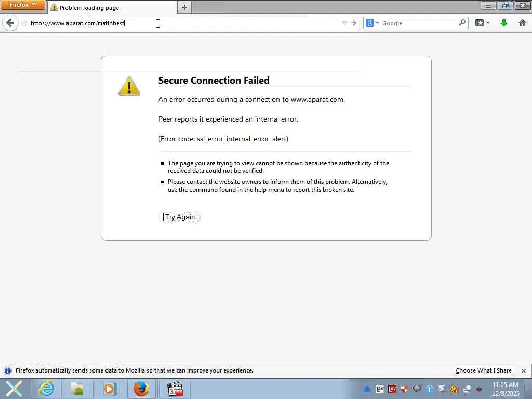532x399 pixels.
Task: Click the Try Again button
Action: (179, 217)
